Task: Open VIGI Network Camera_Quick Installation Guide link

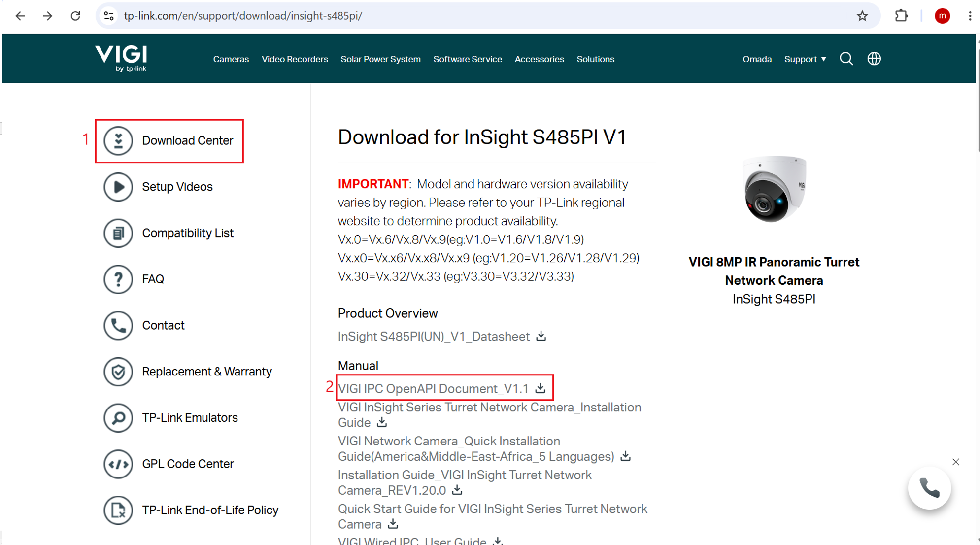Action: [x=476, y=448]
